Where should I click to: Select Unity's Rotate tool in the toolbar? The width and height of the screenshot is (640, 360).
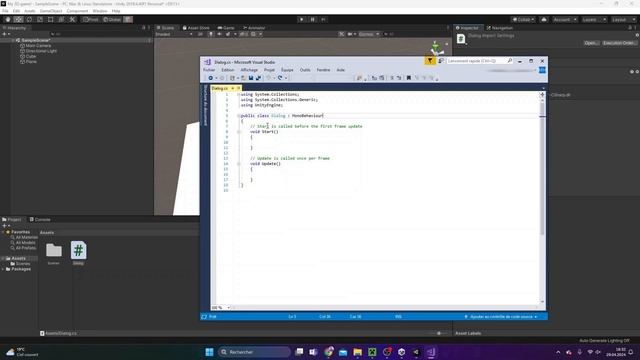coord(29,19)
